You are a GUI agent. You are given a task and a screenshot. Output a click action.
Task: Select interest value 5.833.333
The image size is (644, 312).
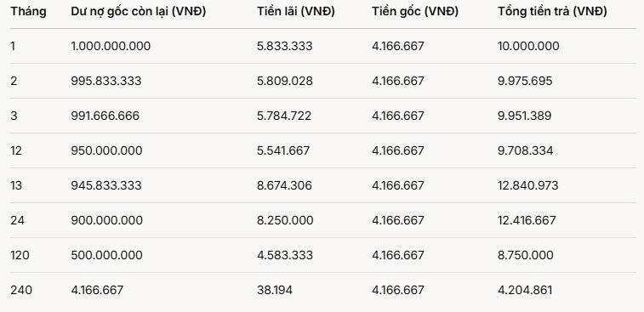[285, 46]
